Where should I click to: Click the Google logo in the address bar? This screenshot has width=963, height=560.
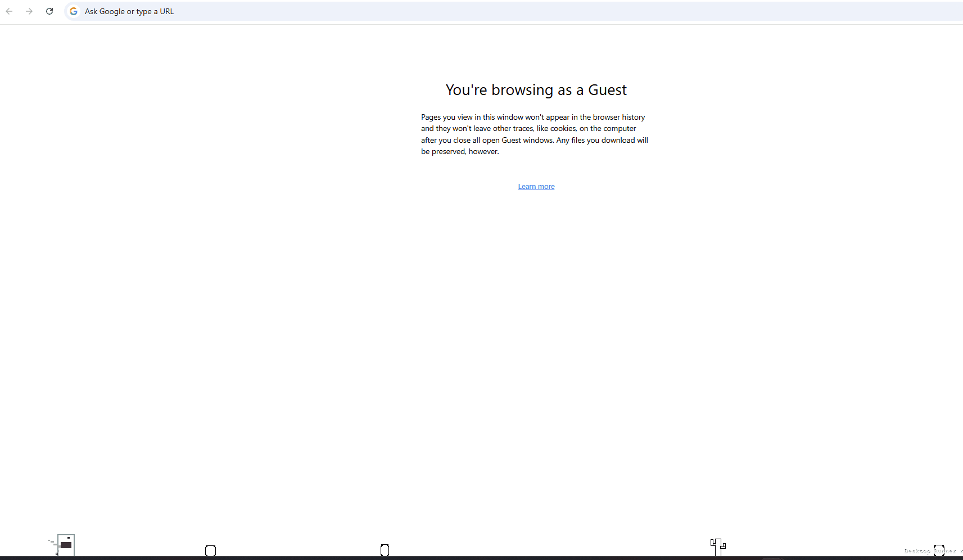(74, 11)
